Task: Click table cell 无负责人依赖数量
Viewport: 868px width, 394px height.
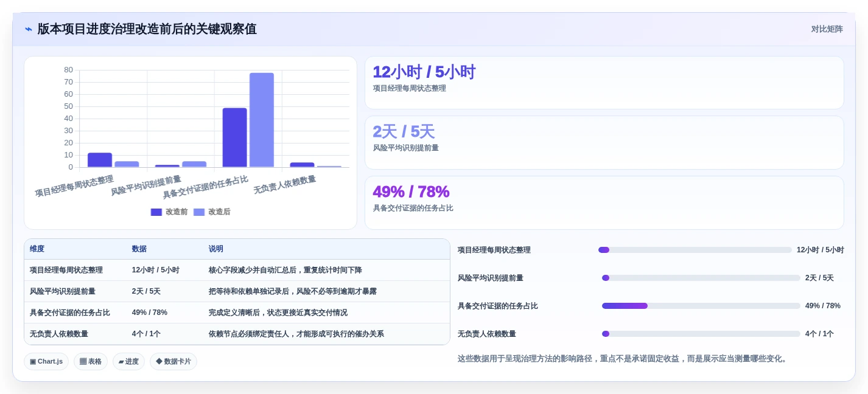Action: click(x=59, y=334)
